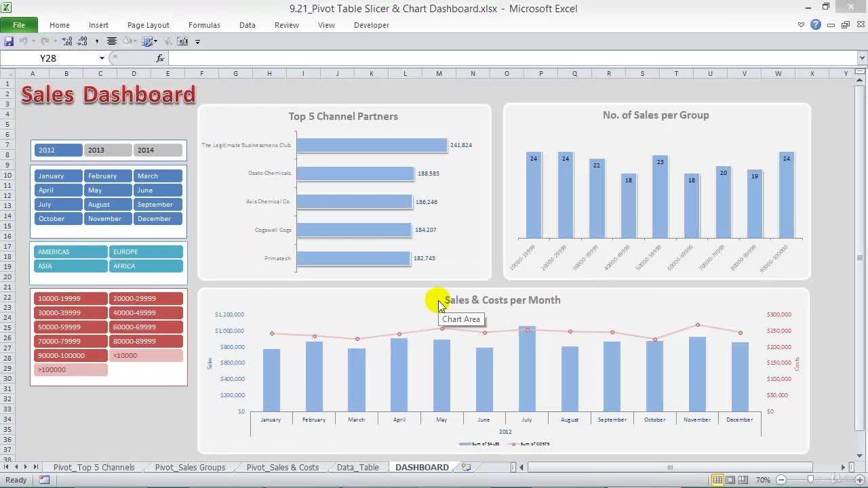The image size is (868, 488).
Task: Toggle the 2012 year slicer button
Action: click(58, 150)
